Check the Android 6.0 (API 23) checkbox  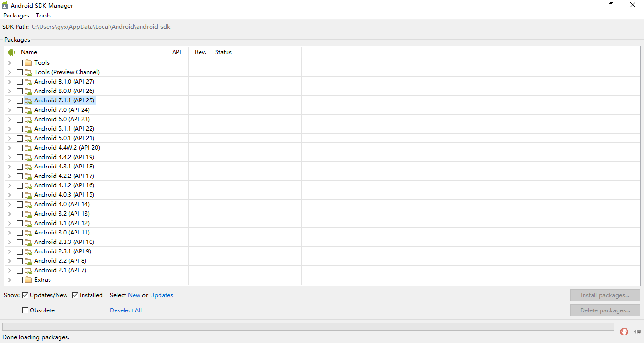tap(19, 119)
